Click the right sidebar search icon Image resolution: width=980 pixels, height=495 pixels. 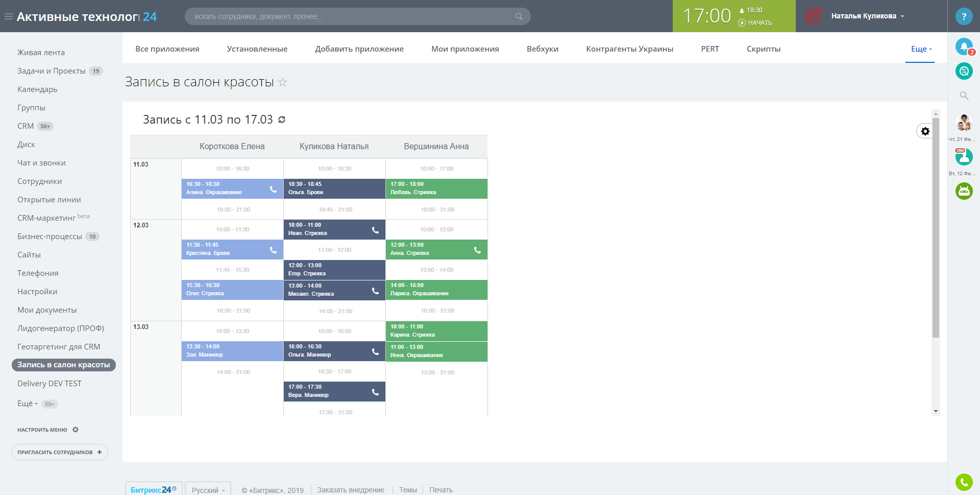click(964, 96)
